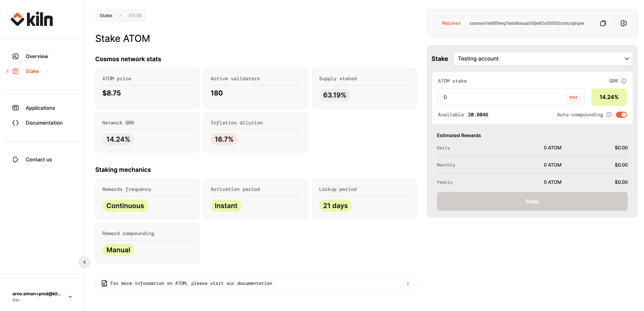Click the Applications sidebar icon
The height and width of the screenshot is (311, 644).
click(x=16, y=108)
